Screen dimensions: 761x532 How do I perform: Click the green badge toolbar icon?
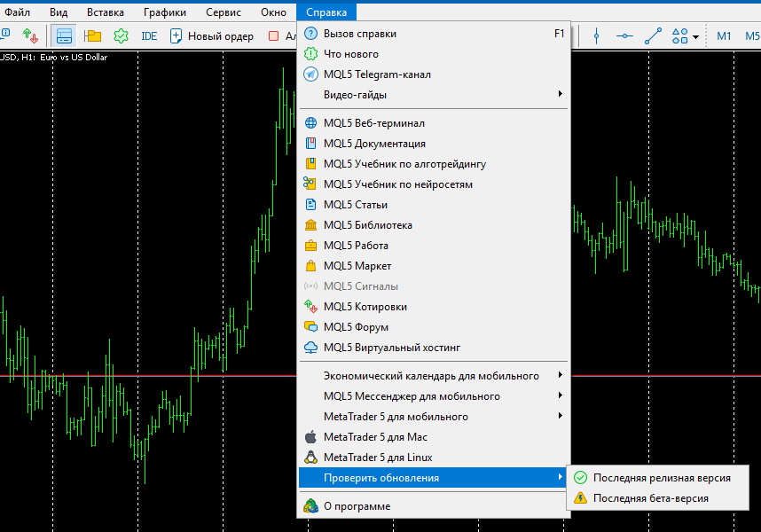[x=121, y=35]
